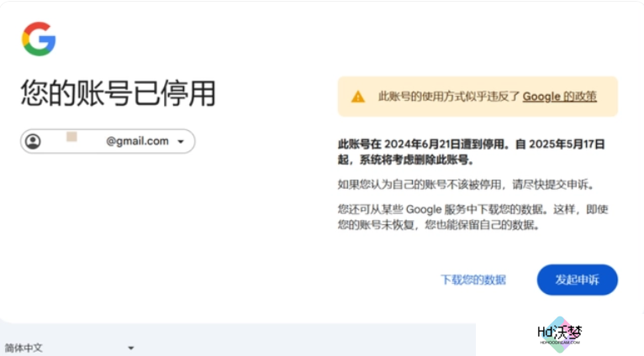The image size is (644, 356).
Task: Click the 下载您的数据 download link
Action: point(473,280)
